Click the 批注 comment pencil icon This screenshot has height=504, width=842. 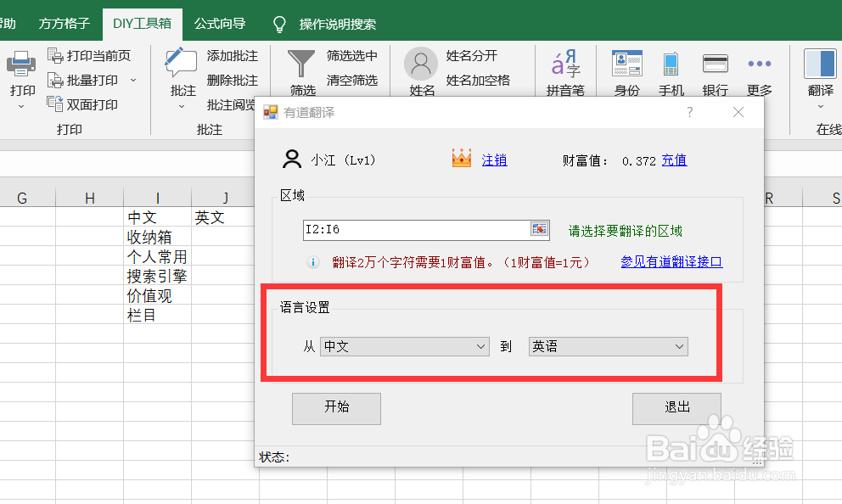click(x=181, y=64)
